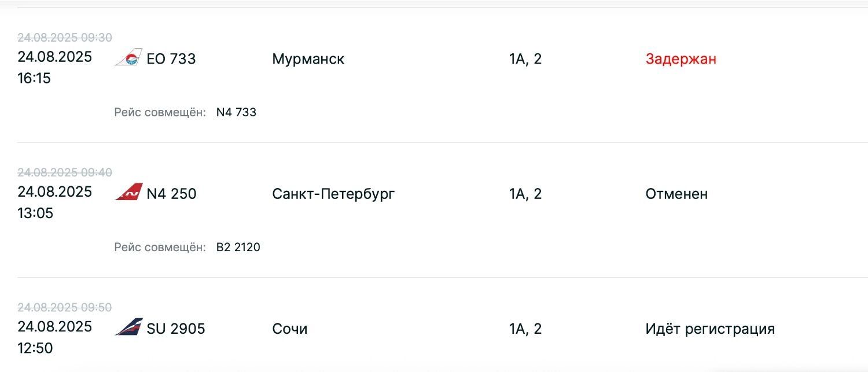868x372 pixels.
Task: Click destination Мурманск
Action: point(308,59)
